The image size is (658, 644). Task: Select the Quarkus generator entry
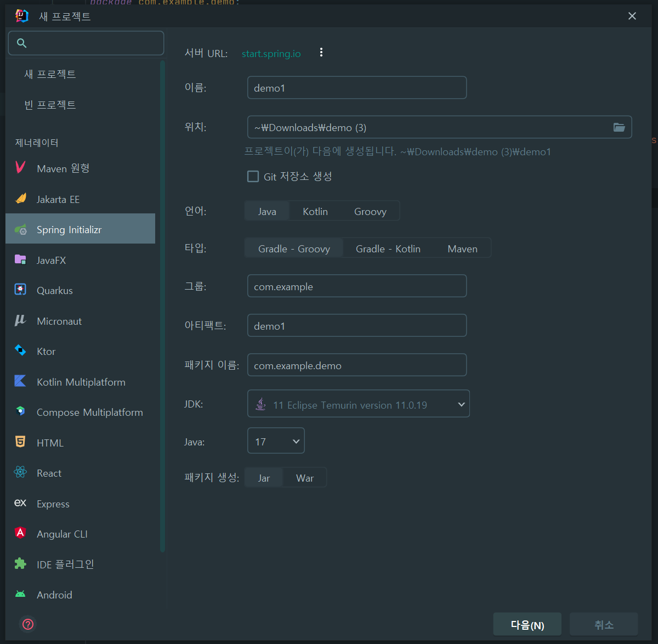point(81,290)
